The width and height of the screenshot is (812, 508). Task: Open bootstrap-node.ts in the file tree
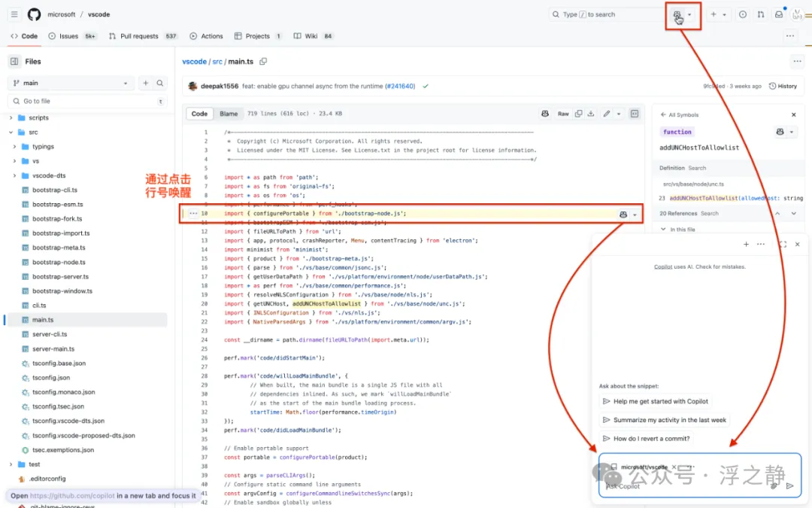59,263
